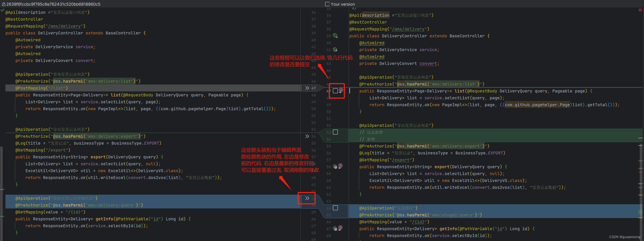Click the green ignore-change icon at line 39
Screen dimensions: 644x241
point(336,36)
